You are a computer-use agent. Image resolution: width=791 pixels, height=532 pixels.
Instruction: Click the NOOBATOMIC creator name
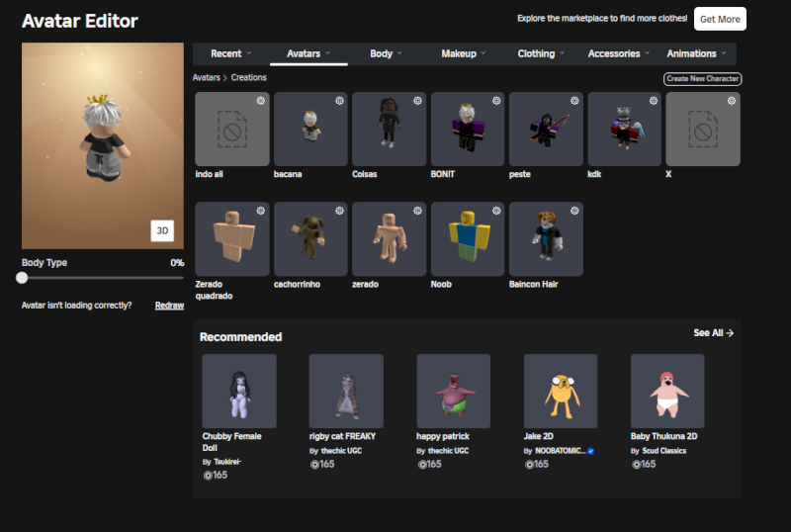click(560, 451)
